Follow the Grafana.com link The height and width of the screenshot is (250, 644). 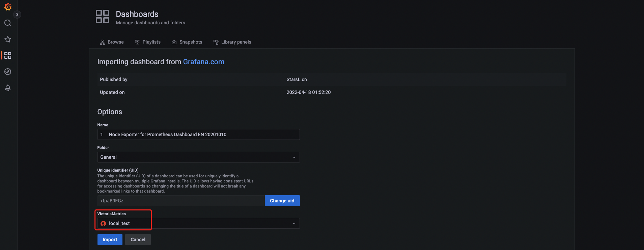(x=203, y=62)
